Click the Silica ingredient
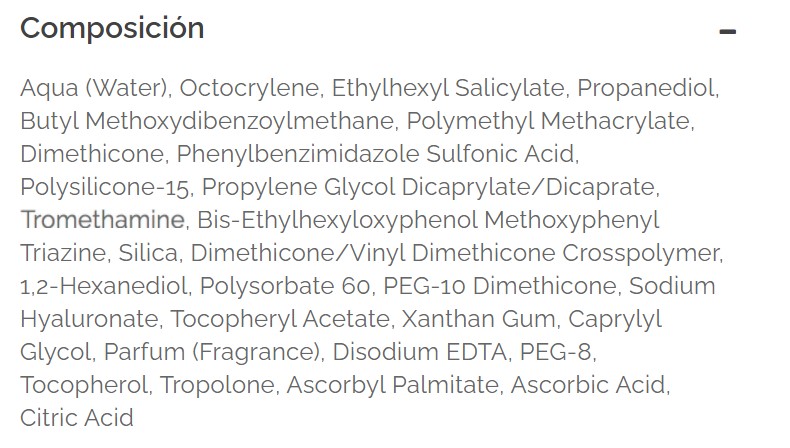The width and height of the screenshot is (790, 448). [x=149, y=253]
